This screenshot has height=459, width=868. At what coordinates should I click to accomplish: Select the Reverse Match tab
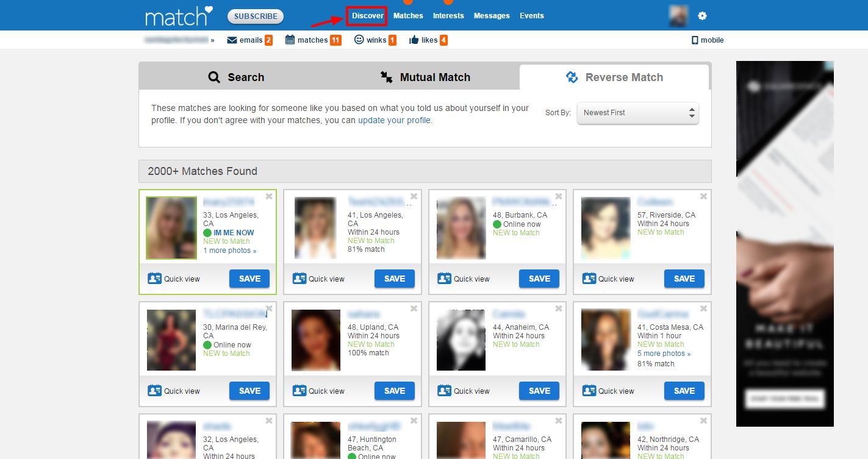[614, 77]
